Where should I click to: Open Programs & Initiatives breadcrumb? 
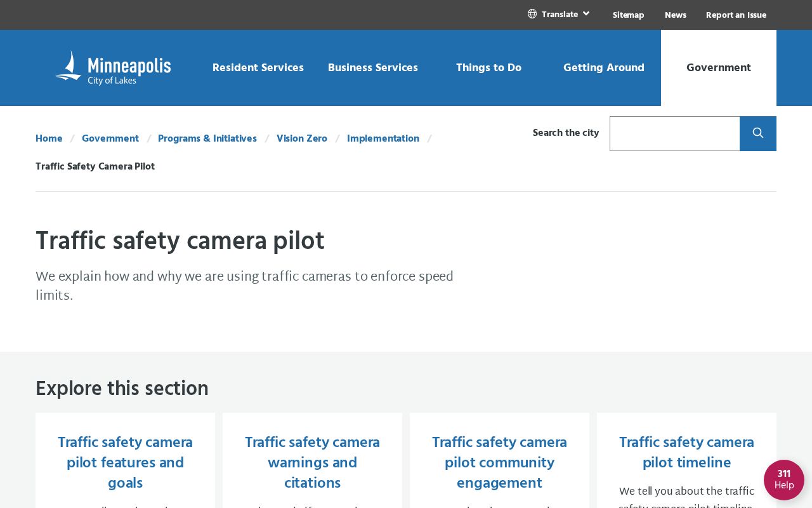(207, 138)
